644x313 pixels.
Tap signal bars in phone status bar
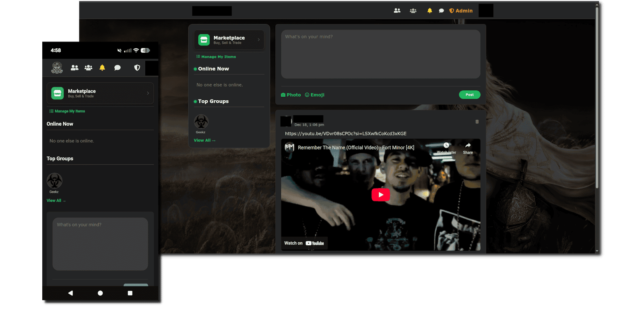[128, 50]
